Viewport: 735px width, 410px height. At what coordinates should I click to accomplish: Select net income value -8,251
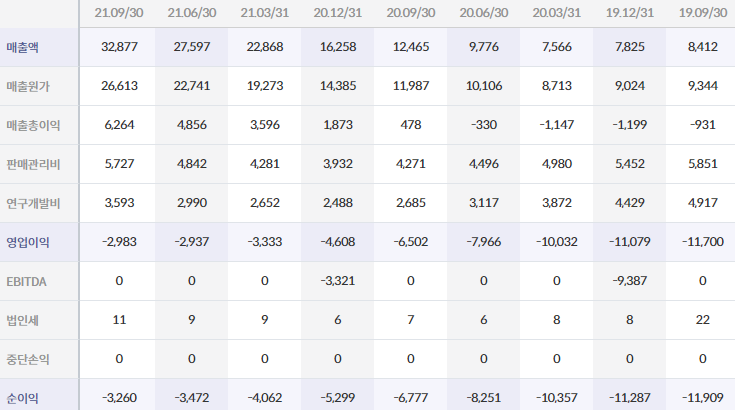484,398
